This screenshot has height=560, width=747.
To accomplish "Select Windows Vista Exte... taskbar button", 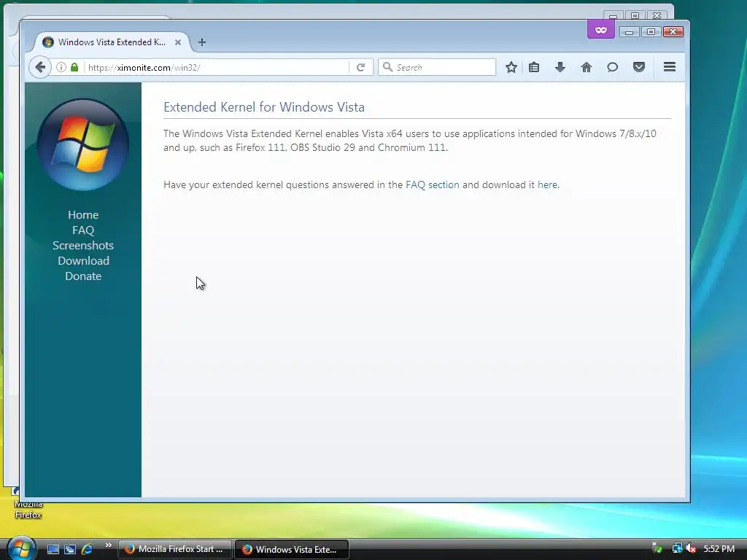I will pyautogui.click(x=292, y=549).
